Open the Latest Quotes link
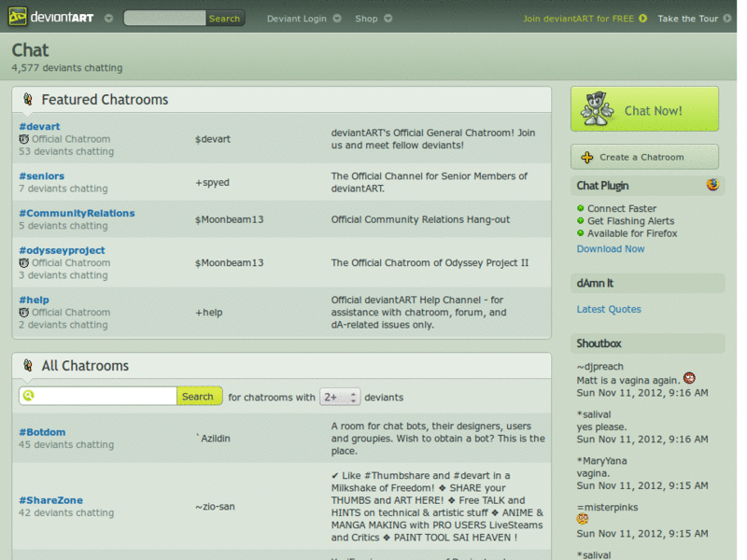The image size is (747, 560). [609, 310]
